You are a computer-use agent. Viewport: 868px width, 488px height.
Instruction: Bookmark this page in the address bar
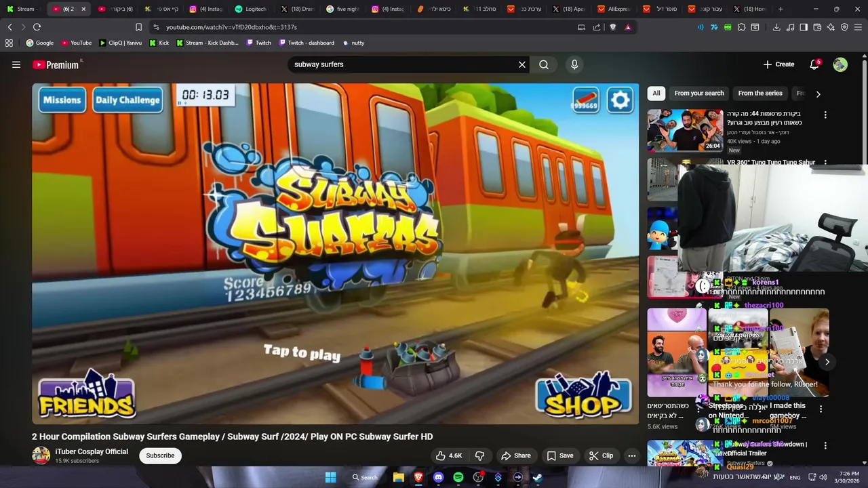click(x=138, y=27)
